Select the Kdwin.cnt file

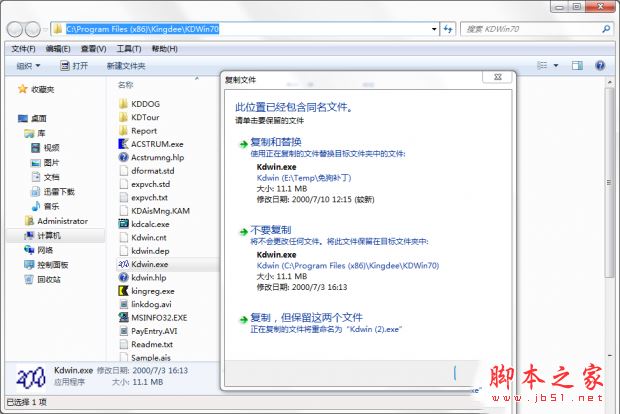[x=143, y=238]
